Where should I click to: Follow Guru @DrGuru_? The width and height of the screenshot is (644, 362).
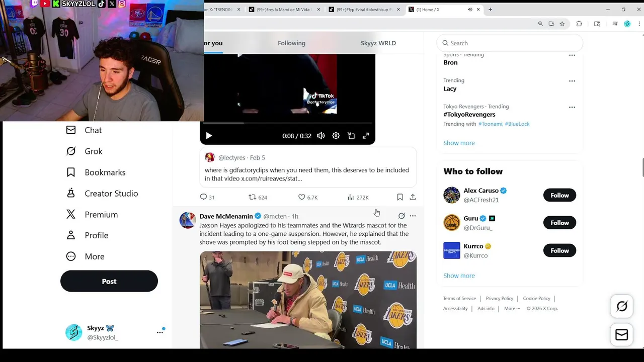(559, 223)
